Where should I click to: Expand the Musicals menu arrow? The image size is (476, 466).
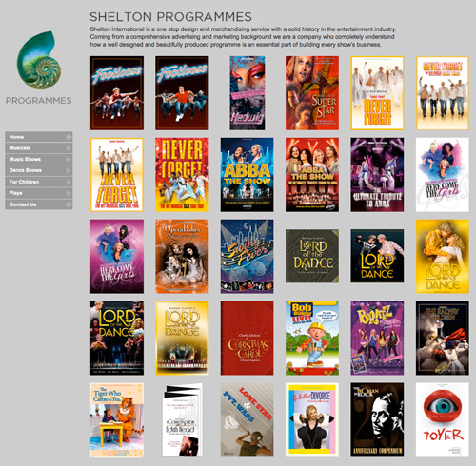[x=69, y=148]
